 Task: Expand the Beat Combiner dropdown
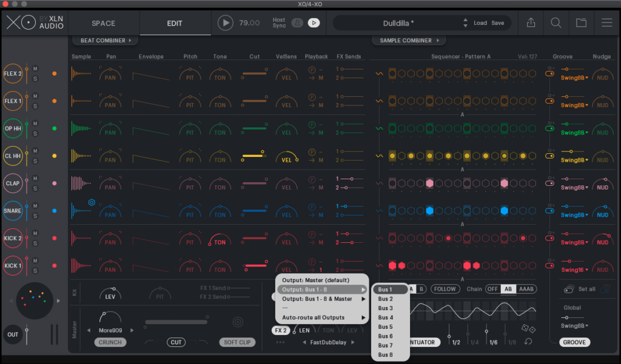pos(106,41)
